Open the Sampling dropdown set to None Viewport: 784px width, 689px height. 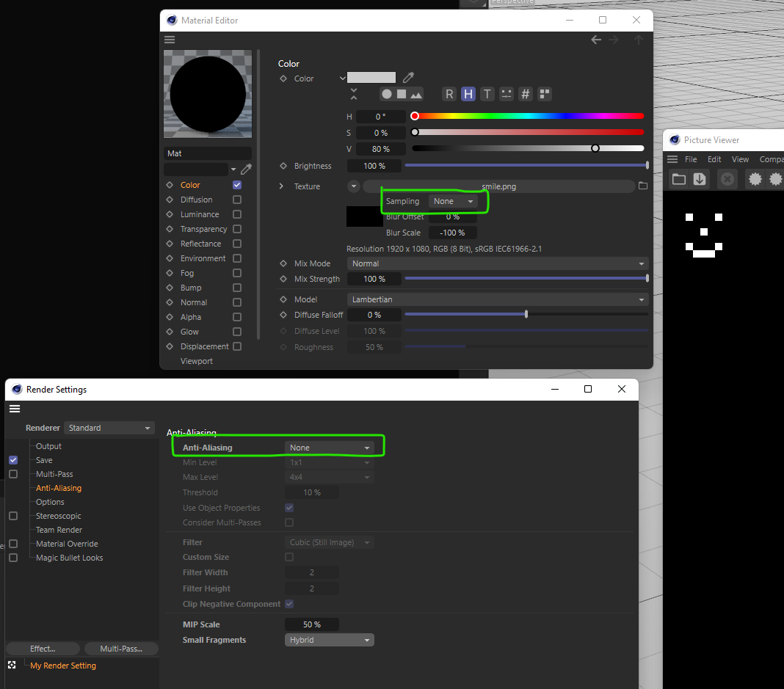454,200
